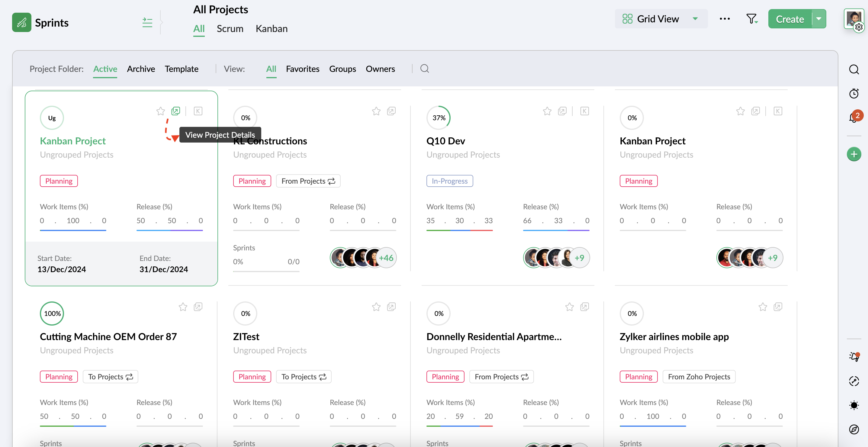Viewport: 868px width, 447px height.
Task: Open View Project Details for KL Constructions
Action: click(x=391, y=111)
